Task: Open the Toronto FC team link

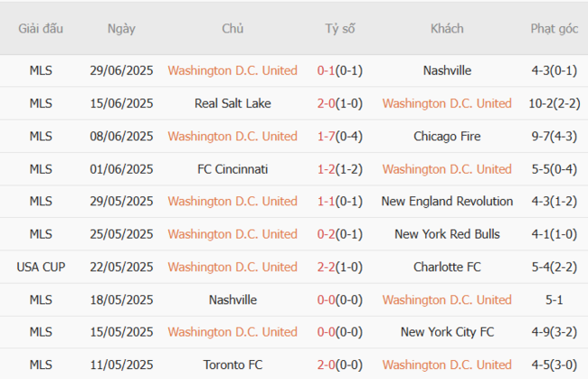Action: click(x=232, y=365)
